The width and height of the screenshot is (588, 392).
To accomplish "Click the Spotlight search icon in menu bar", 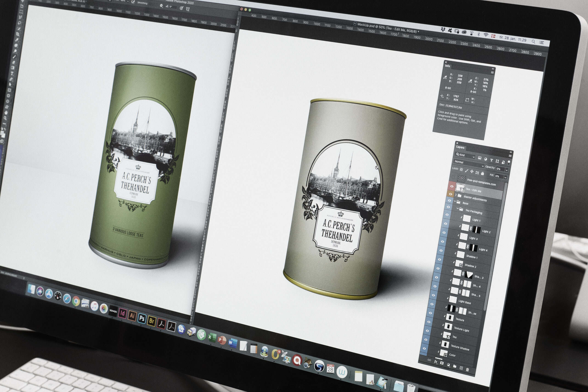I will (533, 42).
